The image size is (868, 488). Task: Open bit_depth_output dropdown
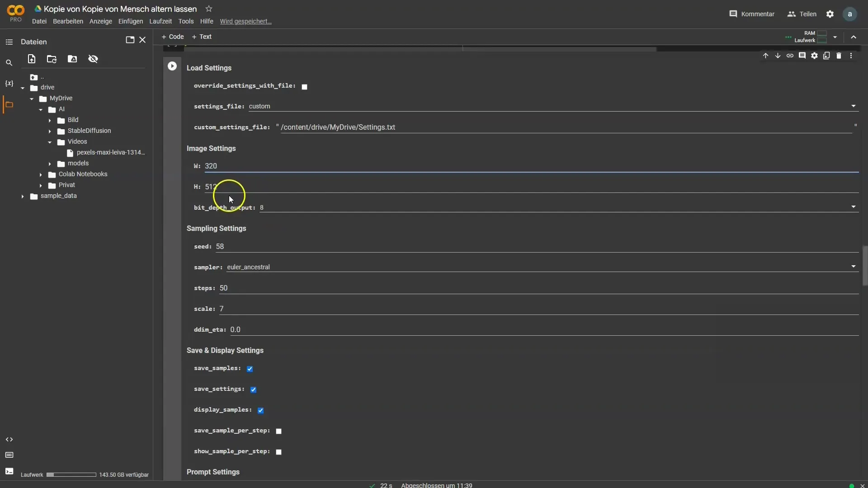[559, 207]
